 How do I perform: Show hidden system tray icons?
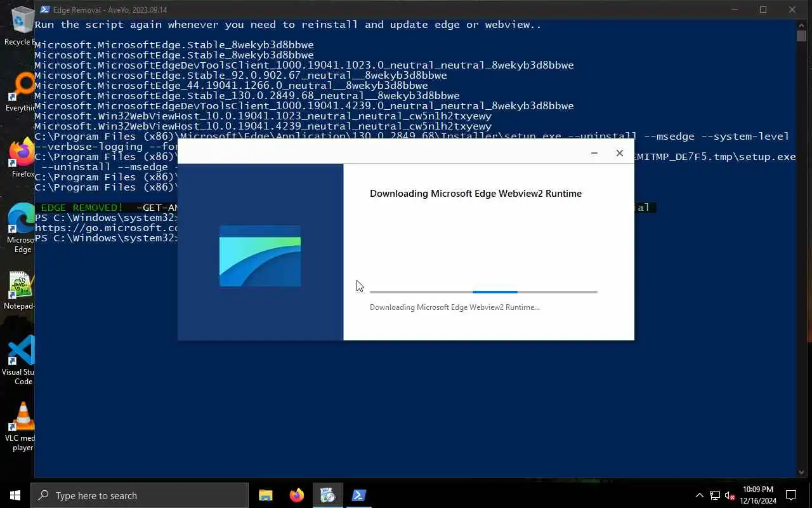[x=699, y=495]
